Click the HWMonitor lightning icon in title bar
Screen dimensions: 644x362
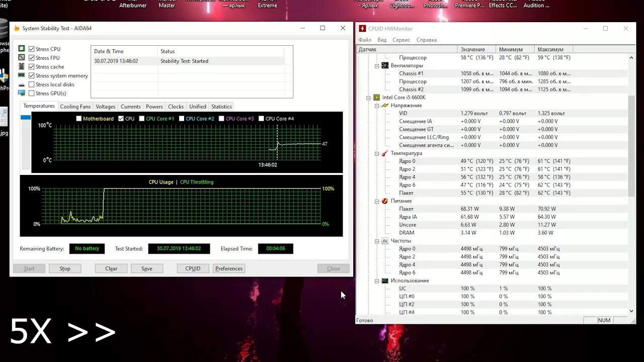pyautogui.click(x=362, y=29)
